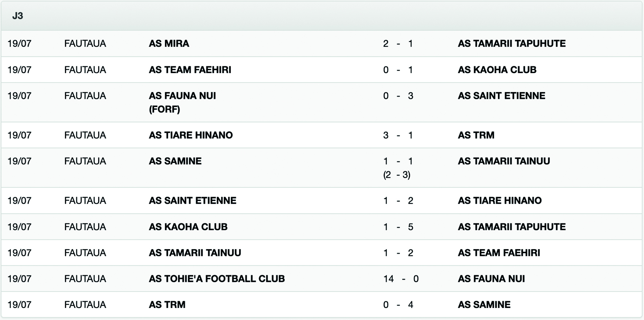Click the J3 matchday header
Viewport: 644px width, 320px height.
click(17, 16)
